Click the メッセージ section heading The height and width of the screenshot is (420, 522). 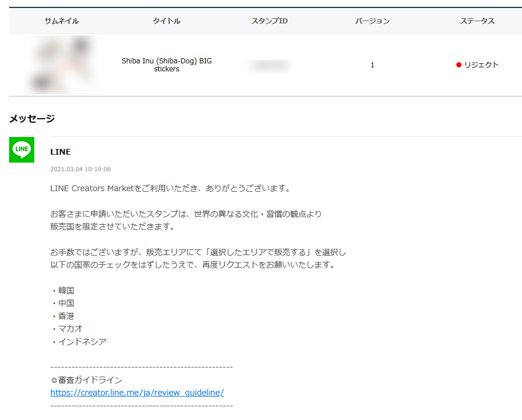click(32, 118)
